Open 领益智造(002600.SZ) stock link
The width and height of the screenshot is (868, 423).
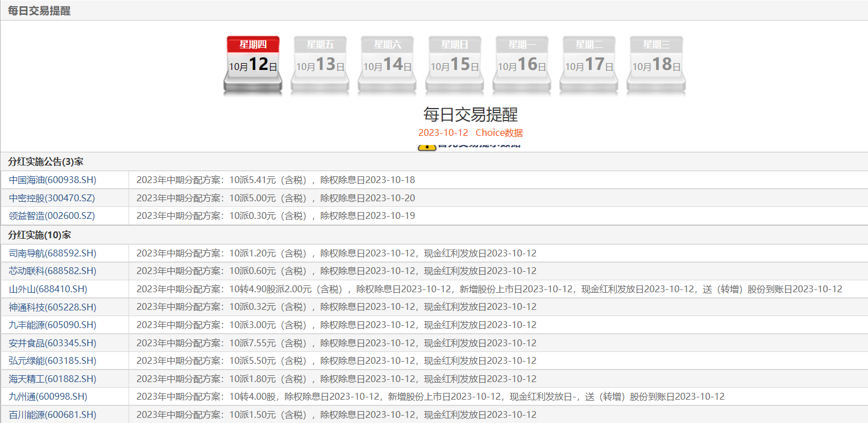(x=52, y=216)
